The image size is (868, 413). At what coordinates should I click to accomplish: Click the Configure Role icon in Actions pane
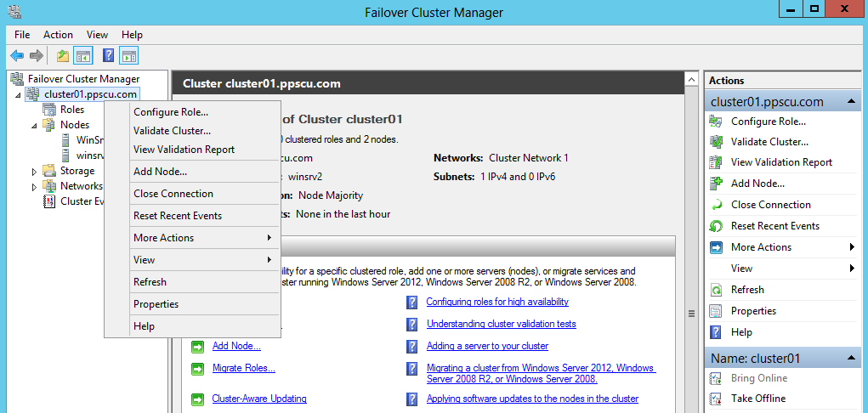(x=716, y=122)
